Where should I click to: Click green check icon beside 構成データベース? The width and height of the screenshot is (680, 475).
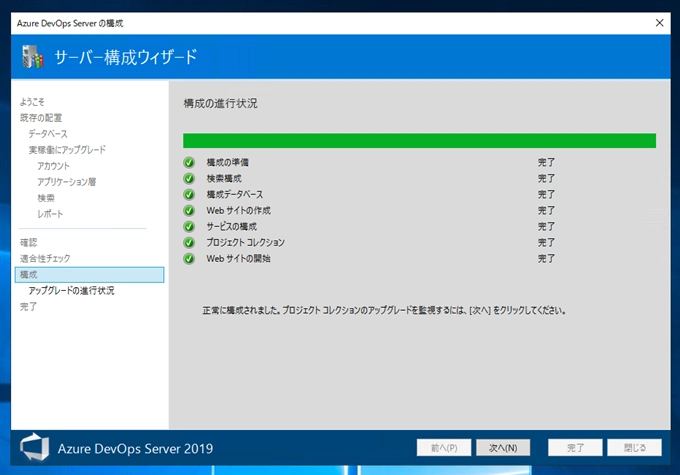coord(189,195)
